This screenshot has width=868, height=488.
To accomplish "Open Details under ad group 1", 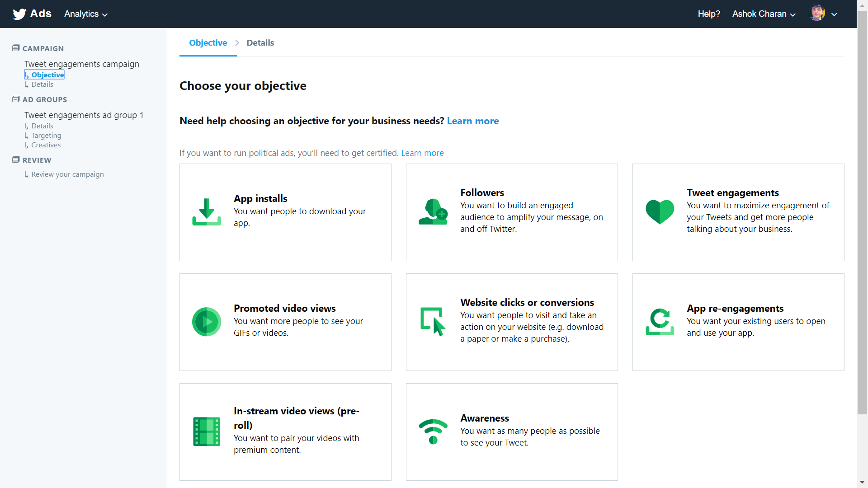I will click(x=39, y=126).
